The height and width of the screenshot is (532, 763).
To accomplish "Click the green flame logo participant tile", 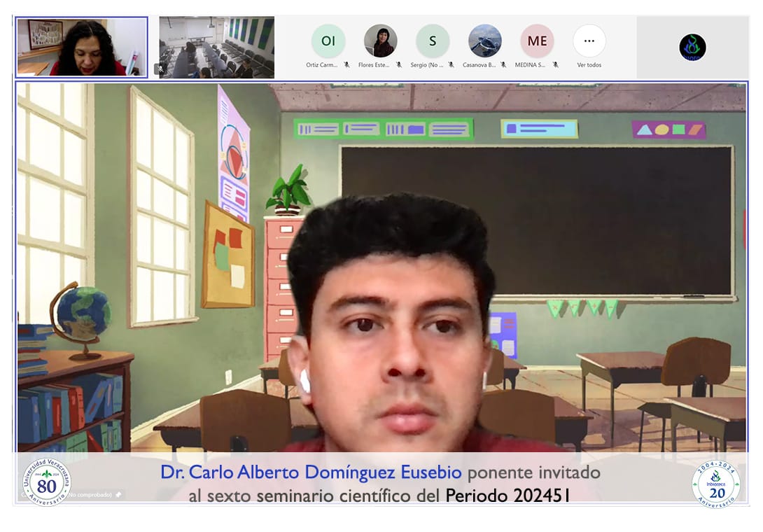I will coord(692,48).
